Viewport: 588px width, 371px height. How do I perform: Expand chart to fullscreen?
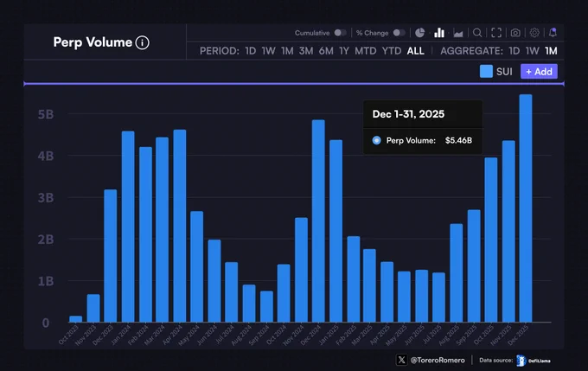[x=496, y=33]
